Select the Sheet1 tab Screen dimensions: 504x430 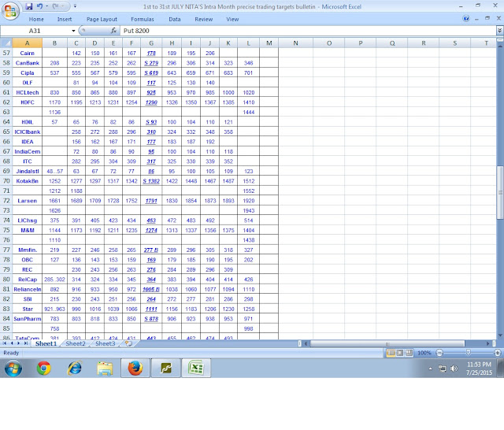coord(46,343)
